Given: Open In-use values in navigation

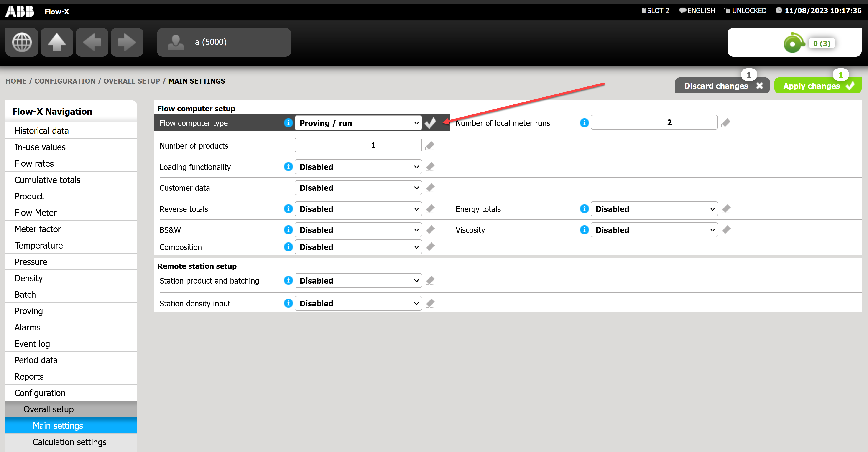Looking at the screenshot, I should tap(71, 147).
